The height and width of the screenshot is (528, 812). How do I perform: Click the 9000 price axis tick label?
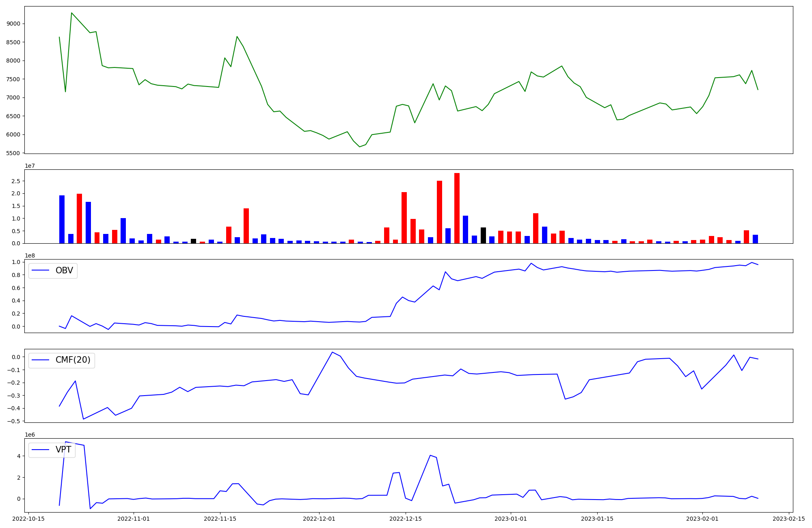tap(13, 24)
